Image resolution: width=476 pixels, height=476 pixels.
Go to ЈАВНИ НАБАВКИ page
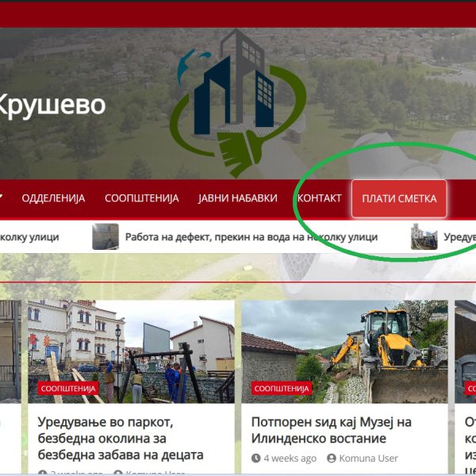pos(238,198)
